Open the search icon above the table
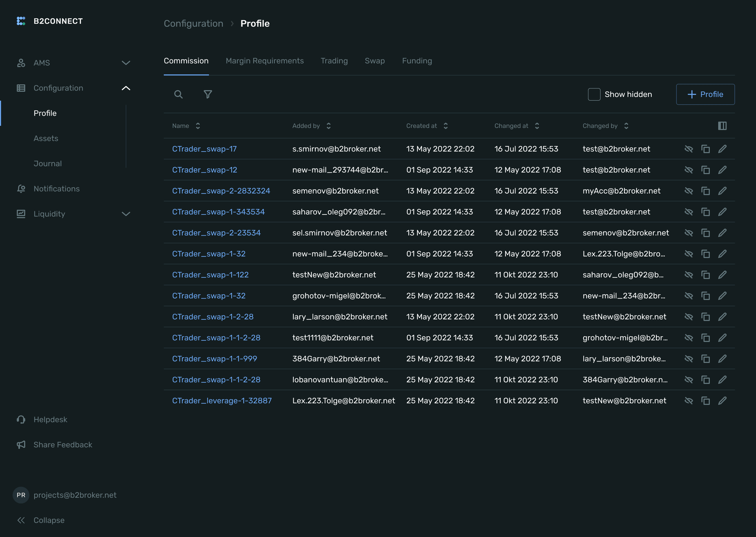756x537 pixels. pos(178,94)
